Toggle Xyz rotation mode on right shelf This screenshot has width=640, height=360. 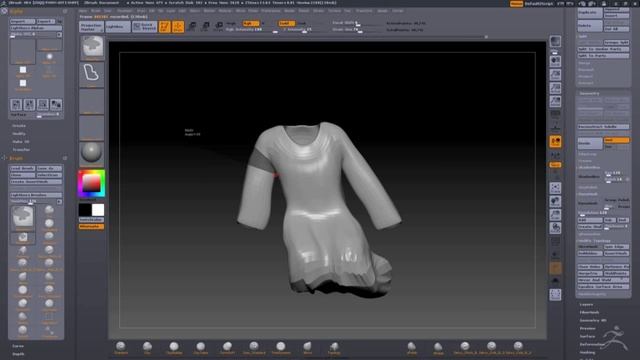(555, 164)
